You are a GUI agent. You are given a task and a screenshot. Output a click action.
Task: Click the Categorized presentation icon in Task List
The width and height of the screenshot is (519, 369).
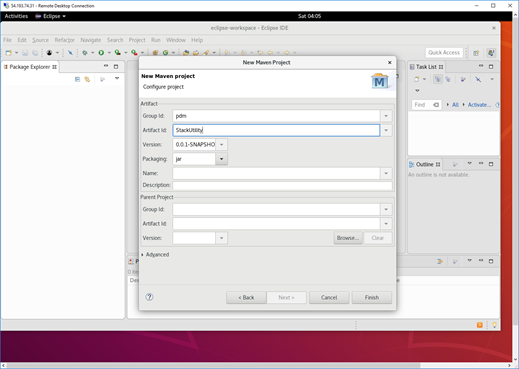[x=437, y=79]
